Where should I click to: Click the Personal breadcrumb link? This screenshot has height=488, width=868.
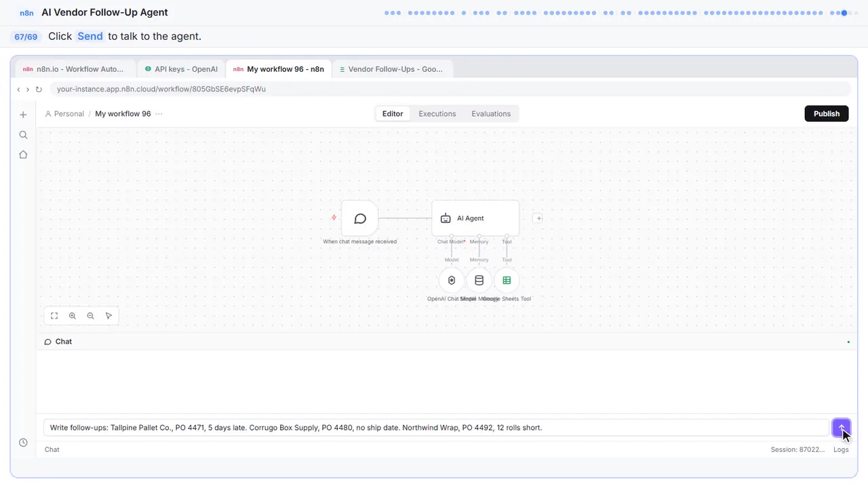coord(64,114)
